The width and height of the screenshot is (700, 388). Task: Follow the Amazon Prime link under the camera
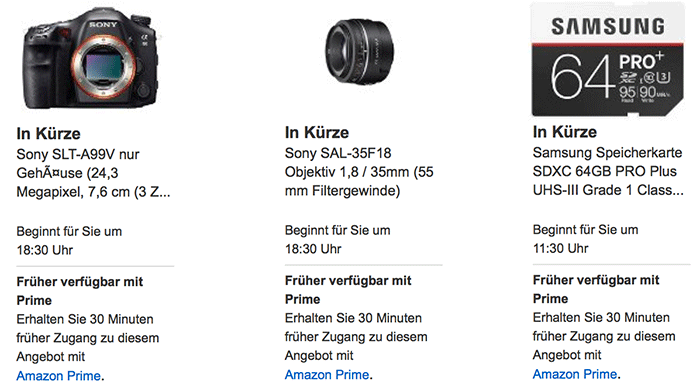[58, 376]
